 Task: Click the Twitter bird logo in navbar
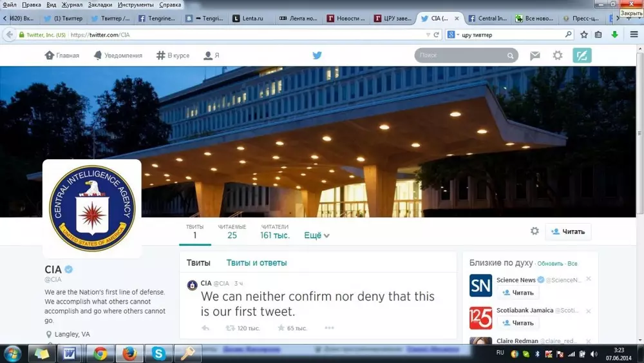[317, 55]
